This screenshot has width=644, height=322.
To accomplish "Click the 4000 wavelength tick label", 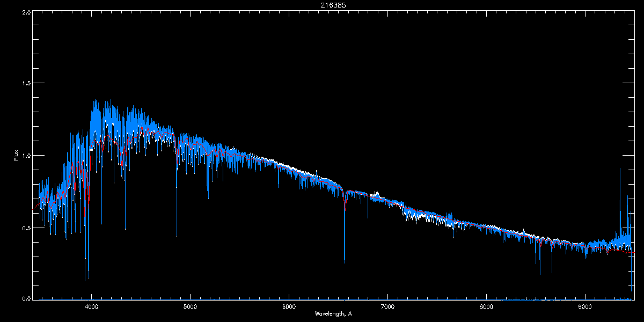I will click(x=92, y=307).
